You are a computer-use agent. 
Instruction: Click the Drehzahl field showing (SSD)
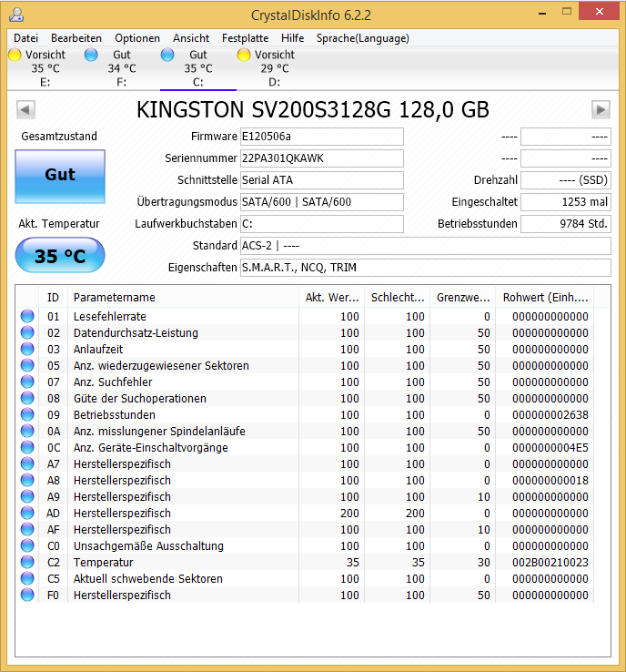click(566, 180)
